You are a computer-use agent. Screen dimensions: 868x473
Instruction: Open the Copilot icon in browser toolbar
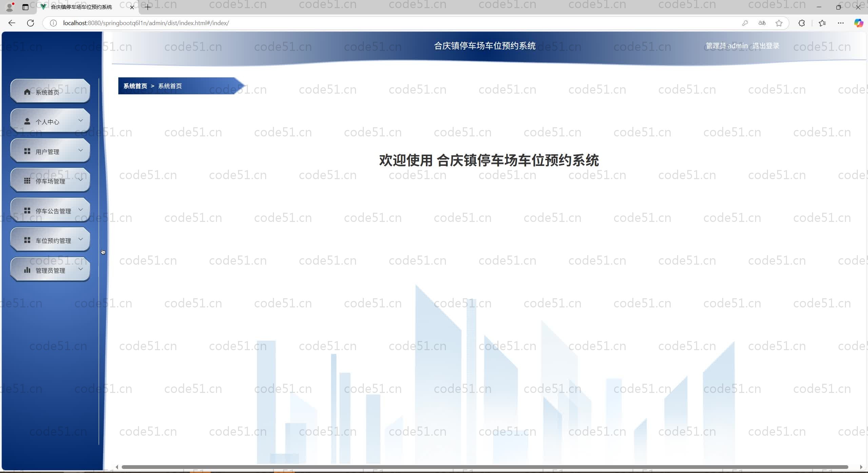pos(858,23)
